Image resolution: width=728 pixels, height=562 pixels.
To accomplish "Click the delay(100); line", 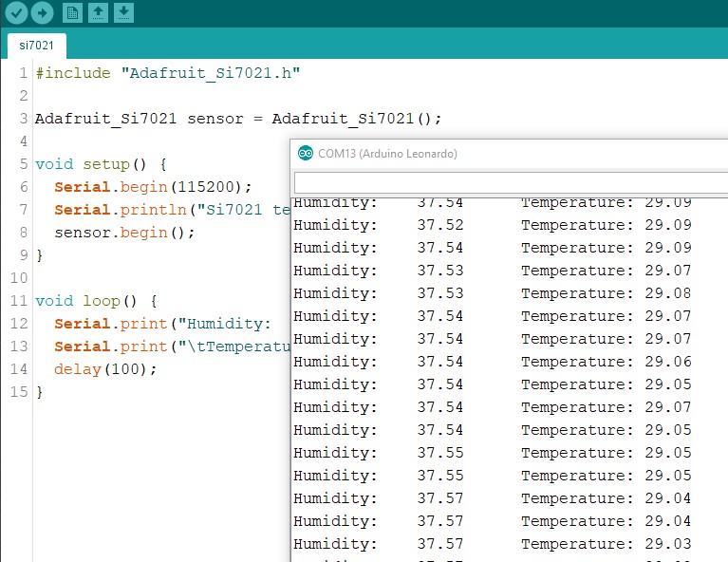I will [105, 368].
